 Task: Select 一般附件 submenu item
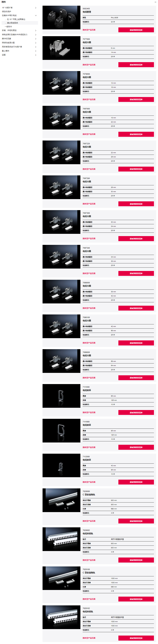point(8,27)
